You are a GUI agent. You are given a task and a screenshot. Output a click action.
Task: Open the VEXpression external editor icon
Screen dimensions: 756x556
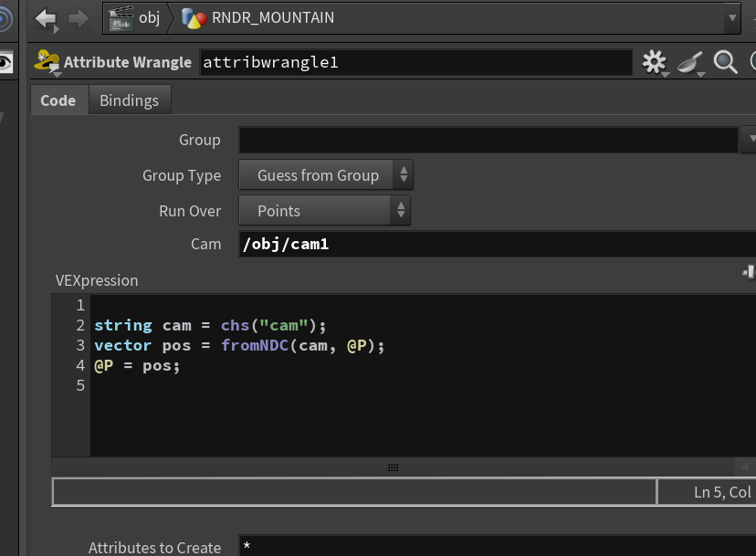pyautogui.click(x=749, y=272)
